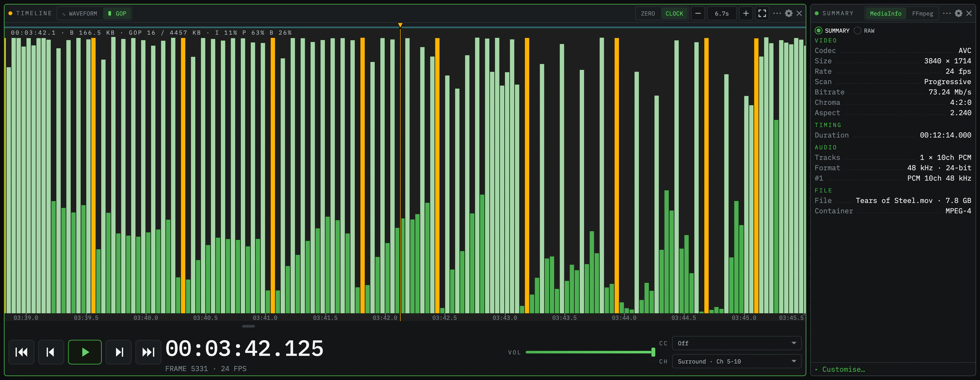Switch to the FFmpeg tab
Screen dimensions: 980x380
pyautogui.click(x=923, y=13)
